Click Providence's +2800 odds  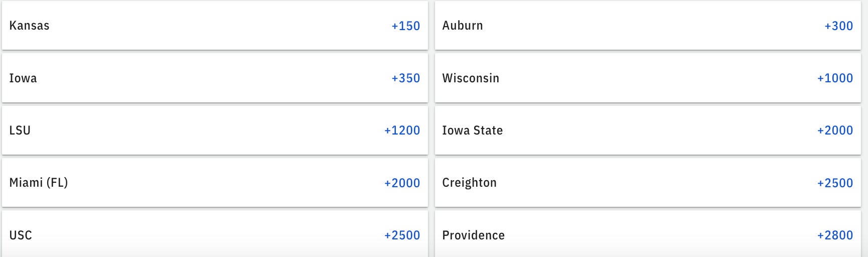point(835,235)
